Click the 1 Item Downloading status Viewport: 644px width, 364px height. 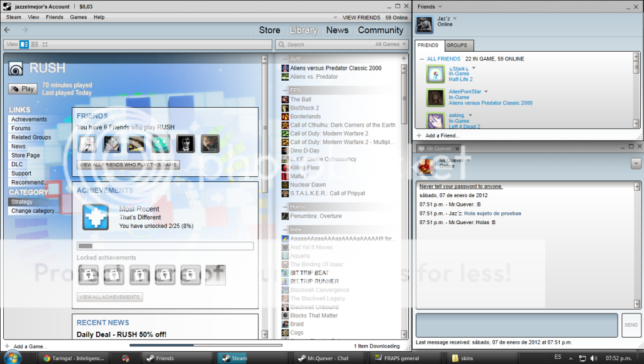[377, 346]
